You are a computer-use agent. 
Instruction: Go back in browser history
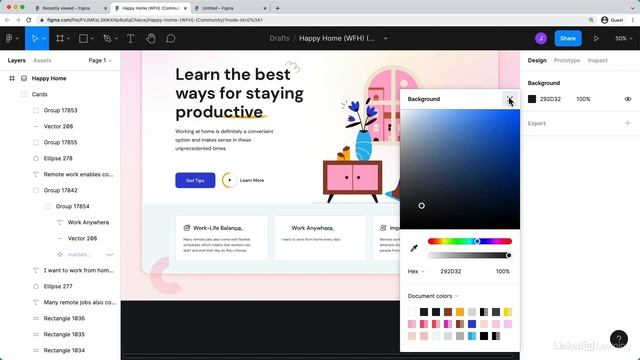[7, 20]
